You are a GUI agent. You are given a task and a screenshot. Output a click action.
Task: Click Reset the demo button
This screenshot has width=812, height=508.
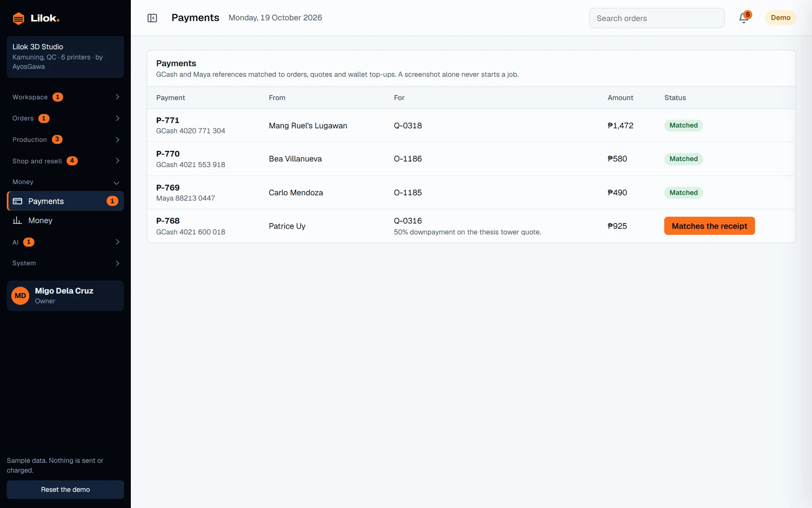click(x=65, y=489)
